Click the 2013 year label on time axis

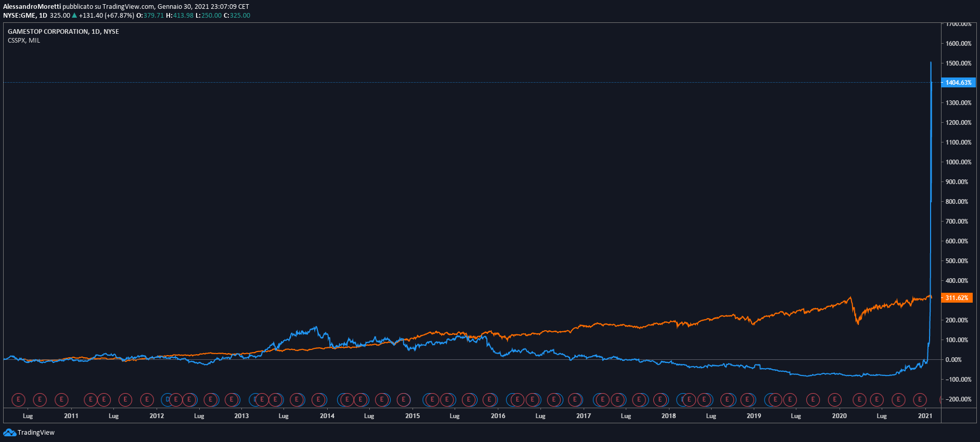coord(241,416)
